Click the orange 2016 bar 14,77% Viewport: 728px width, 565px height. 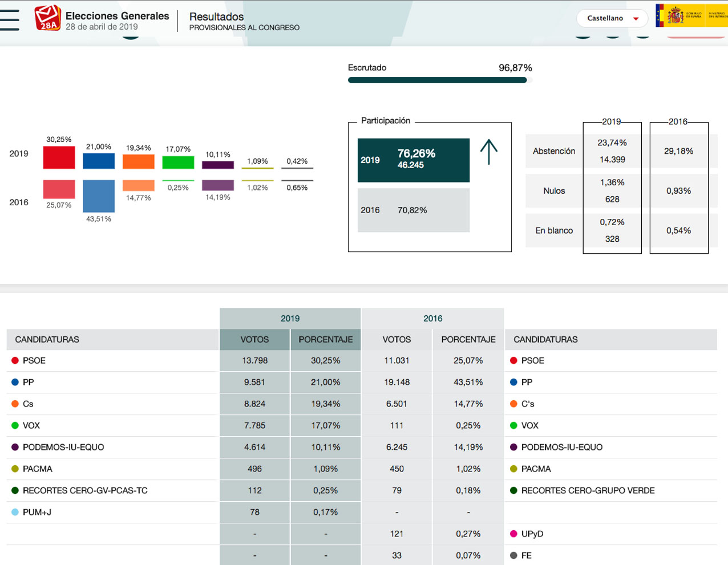coord(139,185)
